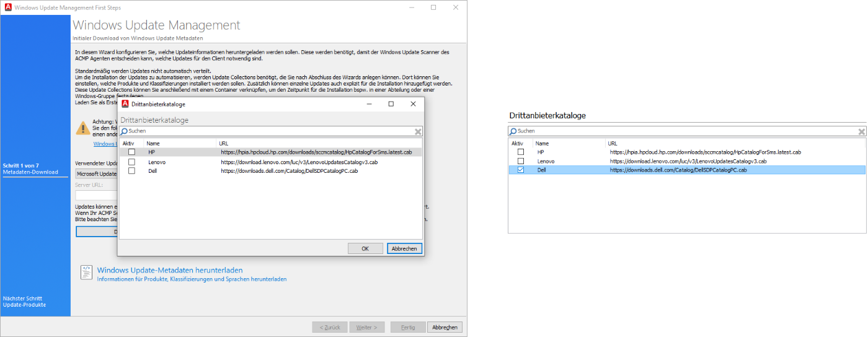
Task: Tick the Lenovo checkbox in the dialog
Action: point(131,162)
